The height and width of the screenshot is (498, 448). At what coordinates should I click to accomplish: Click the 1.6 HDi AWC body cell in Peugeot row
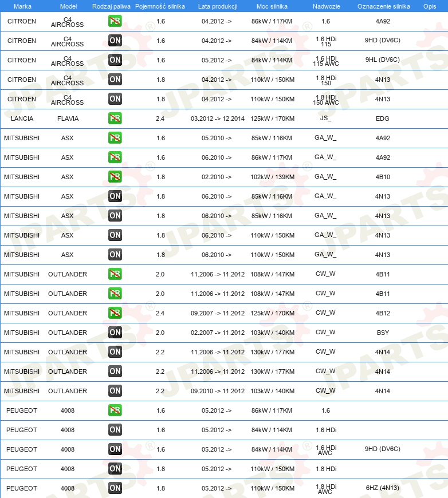(x=326, y=450)
